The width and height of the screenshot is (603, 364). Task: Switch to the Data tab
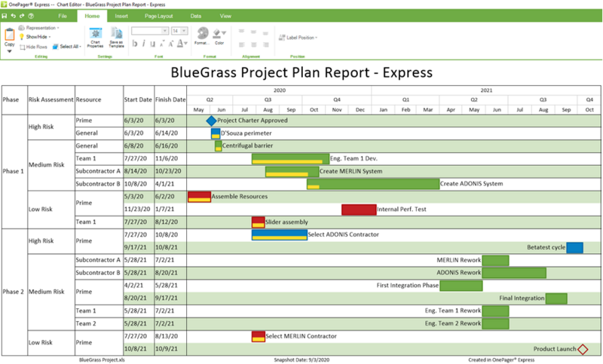(x=196, y=16)
